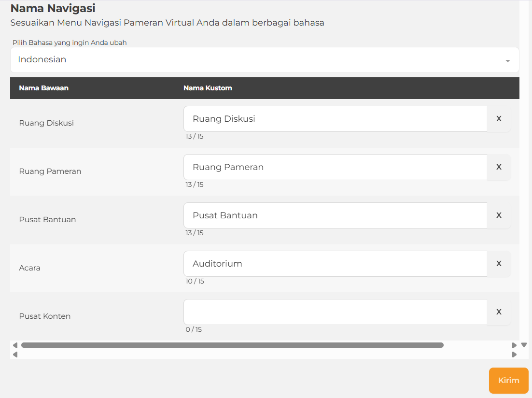Click the lower scrollbar's right arrow
This screenshot has height=398, width=532.
(x=514, y=354)
